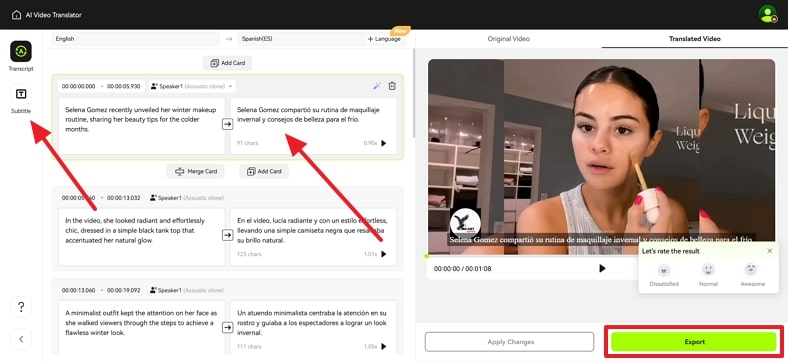Screen dimensions: 788x361
Task: Click the '123 chars' counter
Action: tap(249, 254)
